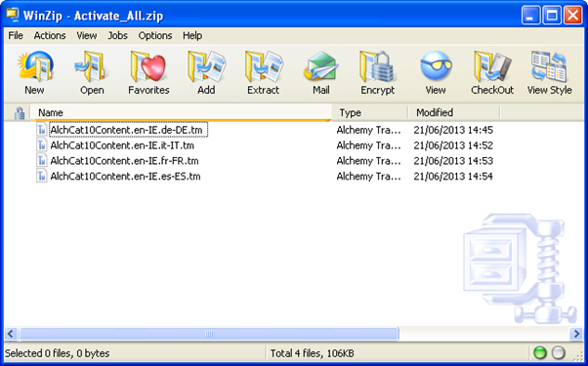Sort list by Modified column header
The height and width of the screenshot is (366, 588).
click(454, 113)
